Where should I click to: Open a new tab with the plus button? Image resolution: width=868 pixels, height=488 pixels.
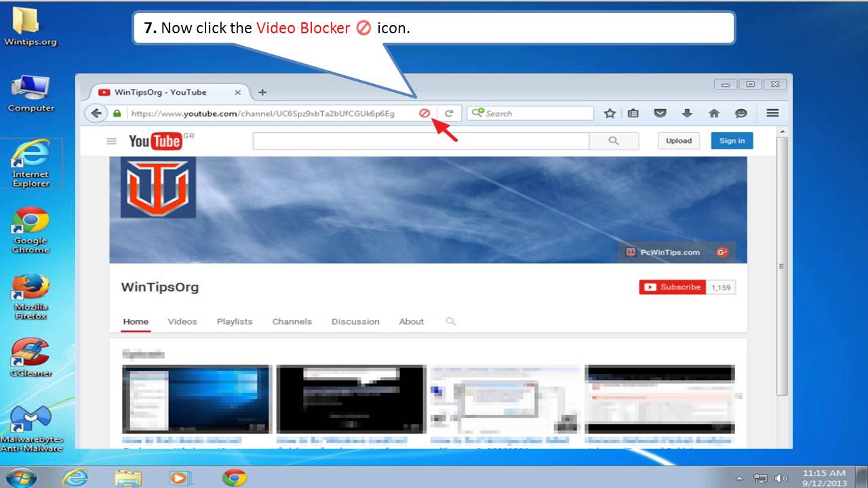[262, 92]
